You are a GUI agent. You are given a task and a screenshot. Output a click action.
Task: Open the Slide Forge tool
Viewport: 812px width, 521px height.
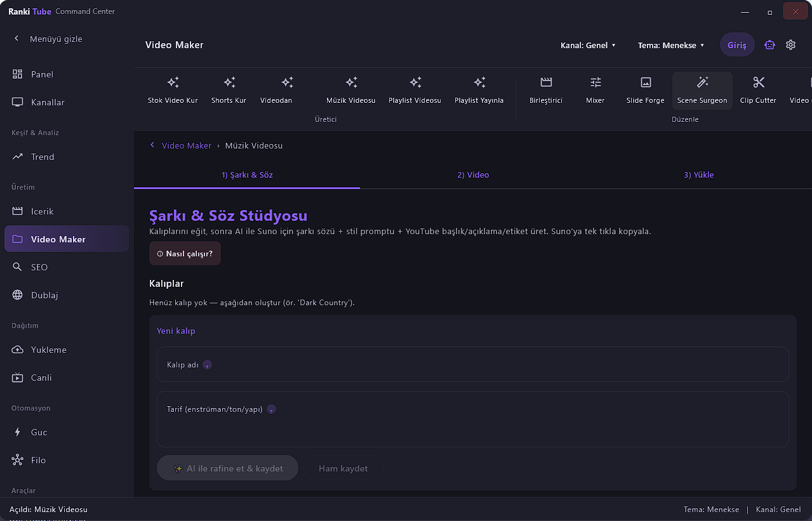coord(646,91)
